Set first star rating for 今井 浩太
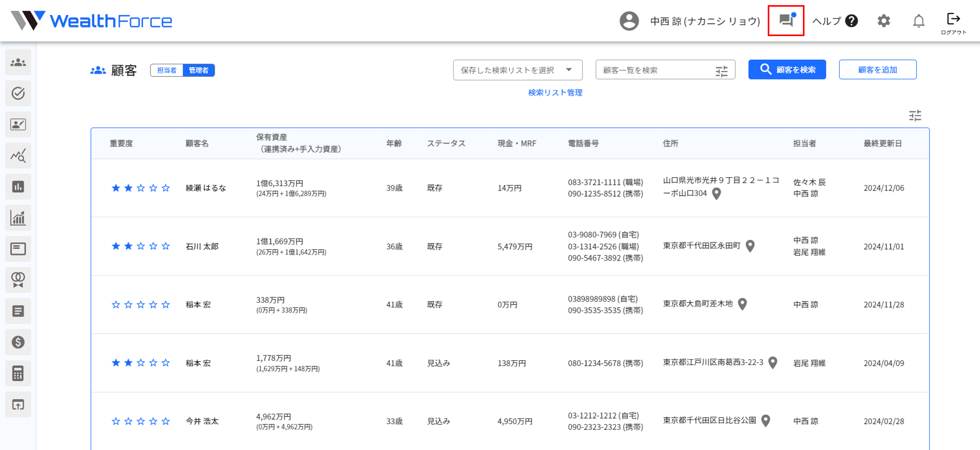This screenshot has width=980, height=450. coord(116,421)
